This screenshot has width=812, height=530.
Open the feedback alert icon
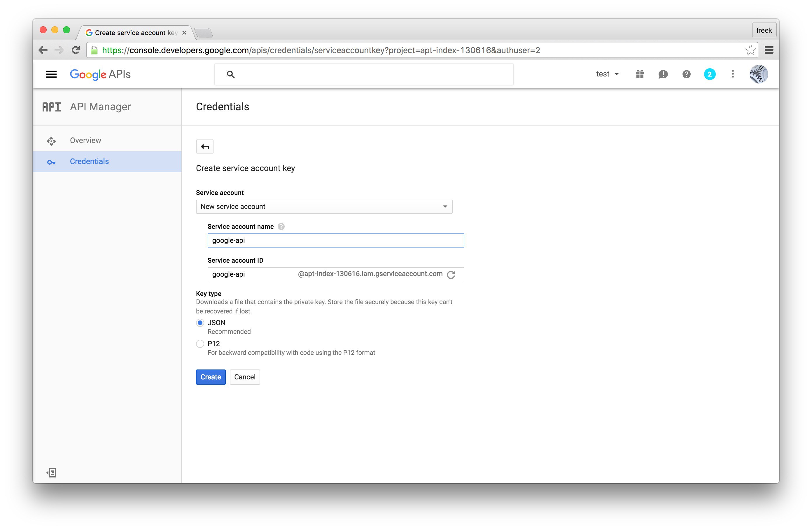pos(663,74)
